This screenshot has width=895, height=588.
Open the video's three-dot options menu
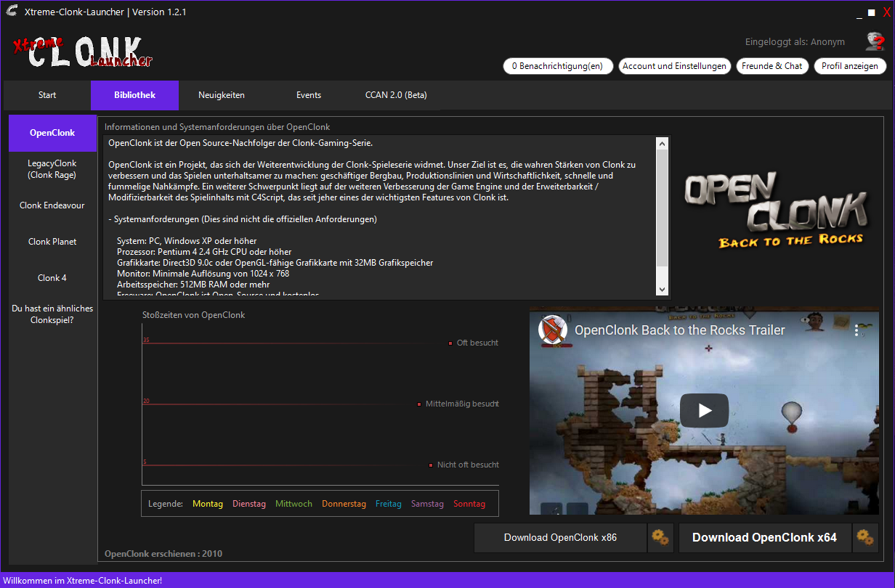coord(856,330)
